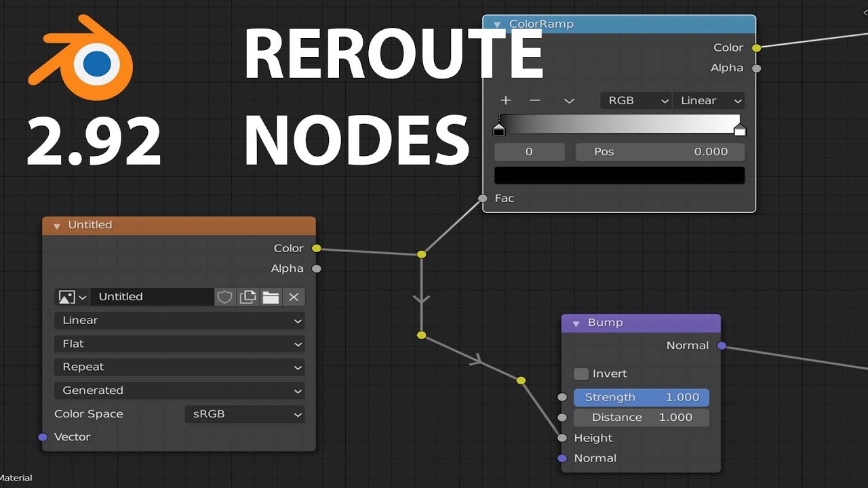Select the reroute node nearest Color output
The image size is (868, 488).
coord(422,254)
